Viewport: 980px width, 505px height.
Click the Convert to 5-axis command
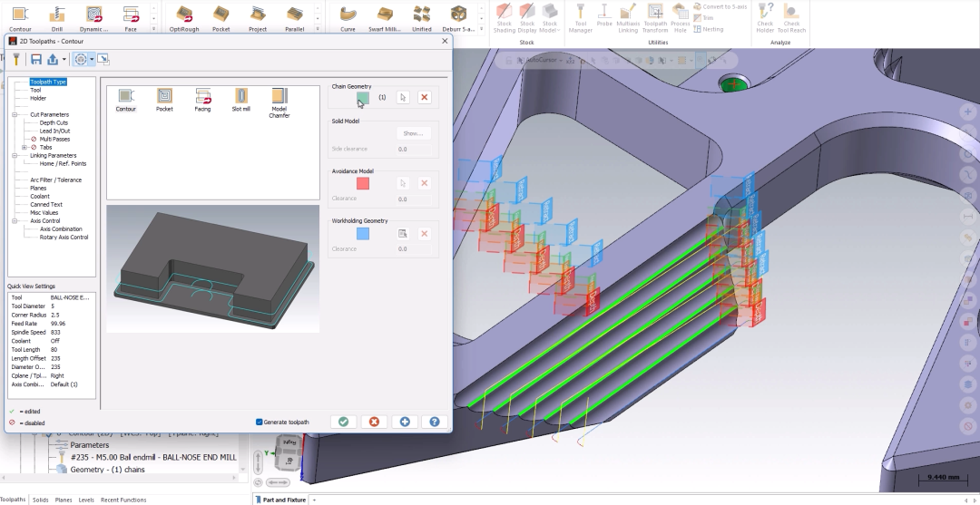tap(720, 6)
